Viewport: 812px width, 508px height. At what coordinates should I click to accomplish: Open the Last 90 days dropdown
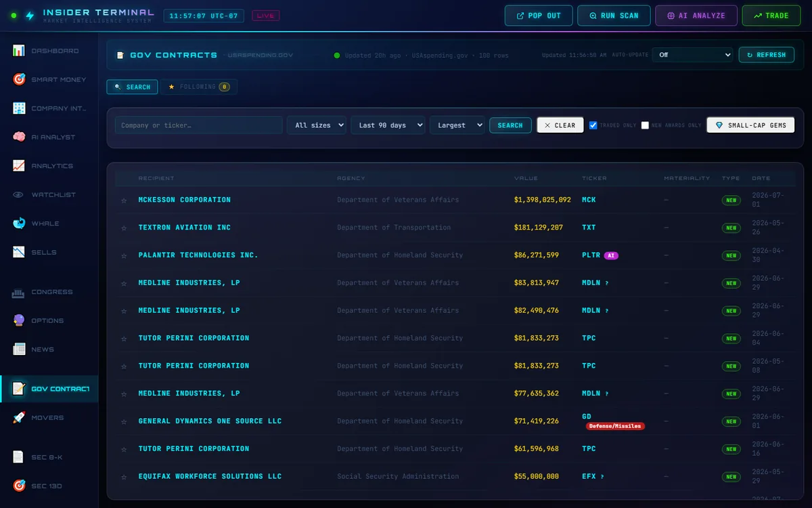click(x=388, y=125)
